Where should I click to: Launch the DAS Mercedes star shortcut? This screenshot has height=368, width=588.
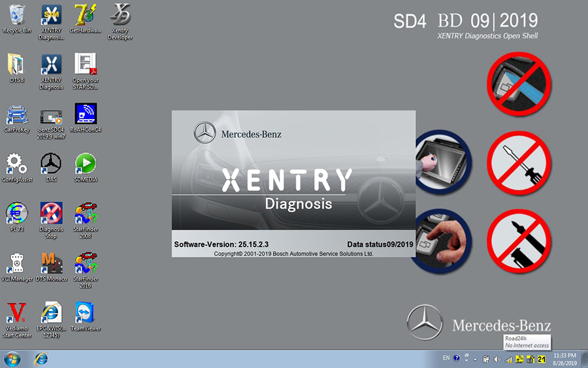pyautogui.click(x=51, y=163)
